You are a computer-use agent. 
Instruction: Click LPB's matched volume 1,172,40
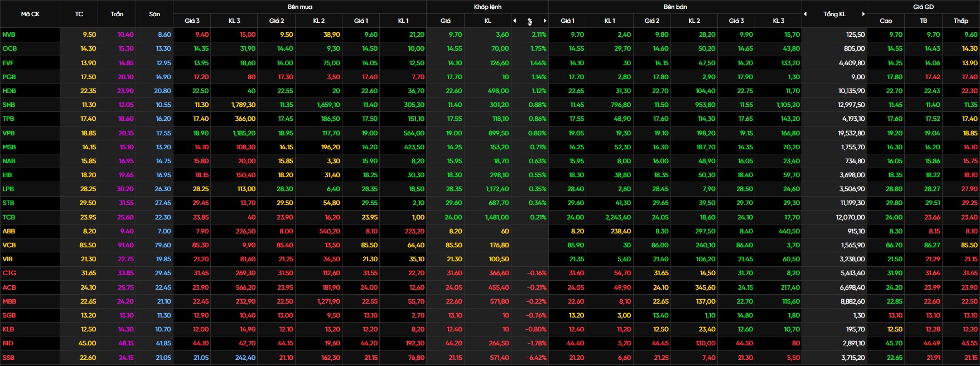coord(497,189)
